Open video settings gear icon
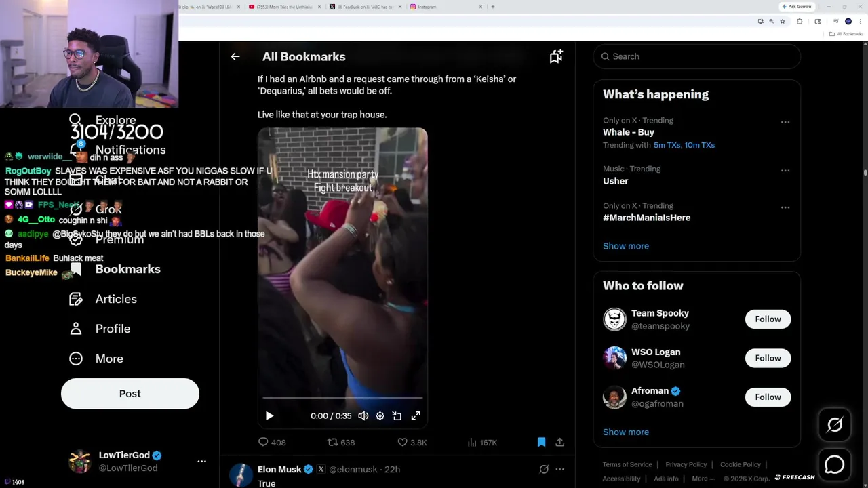 380,415
